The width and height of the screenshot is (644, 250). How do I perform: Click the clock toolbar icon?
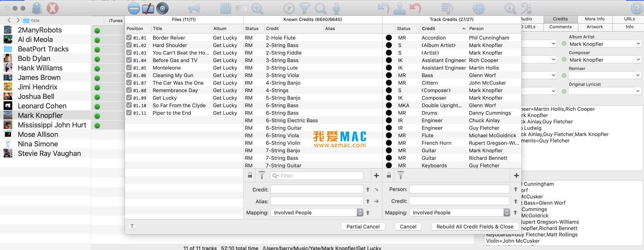tap(289, 8)
